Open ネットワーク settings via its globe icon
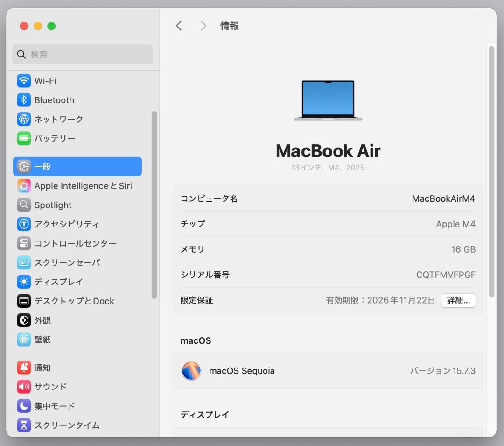 23,119
